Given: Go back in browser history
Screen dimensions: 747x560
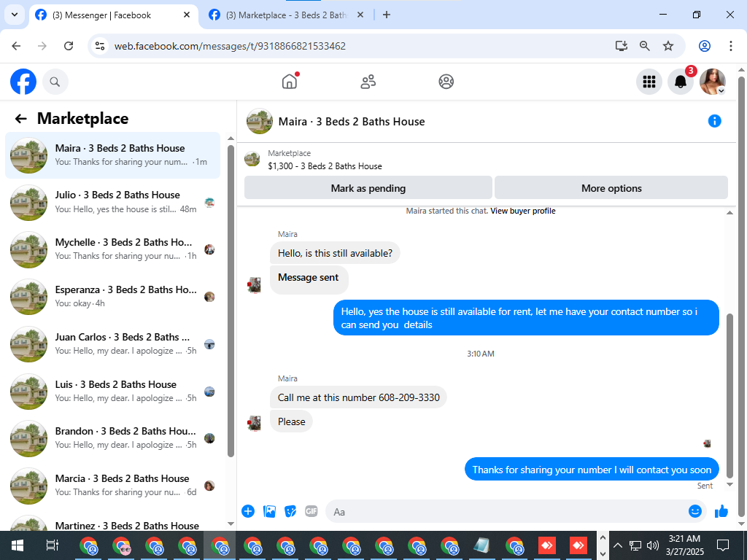Looking at the screenshot, I should (16, 46).
